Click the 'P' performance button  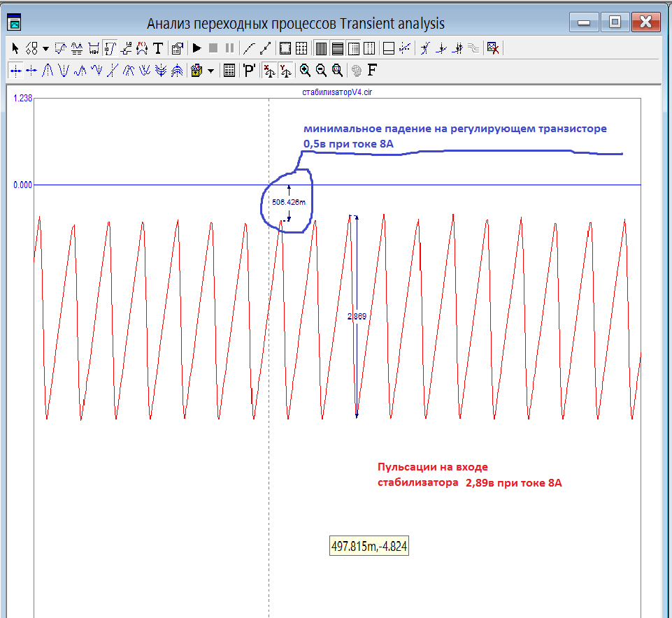coord(250,70)
